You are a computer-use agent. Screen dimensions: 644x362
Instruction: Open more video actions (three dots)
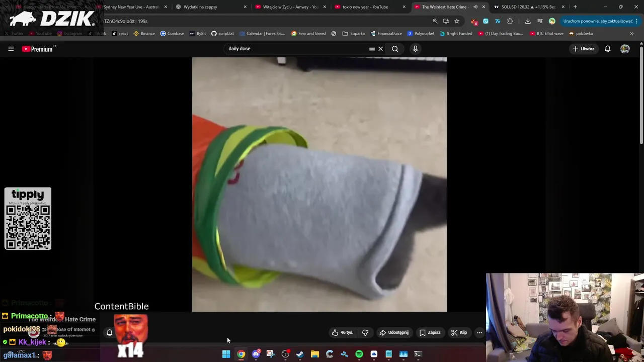click(479, 332)
